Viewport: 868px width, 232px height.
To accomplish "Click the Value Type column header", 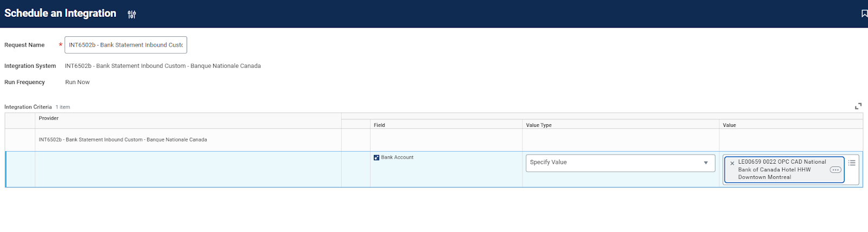I will [538, 125].
